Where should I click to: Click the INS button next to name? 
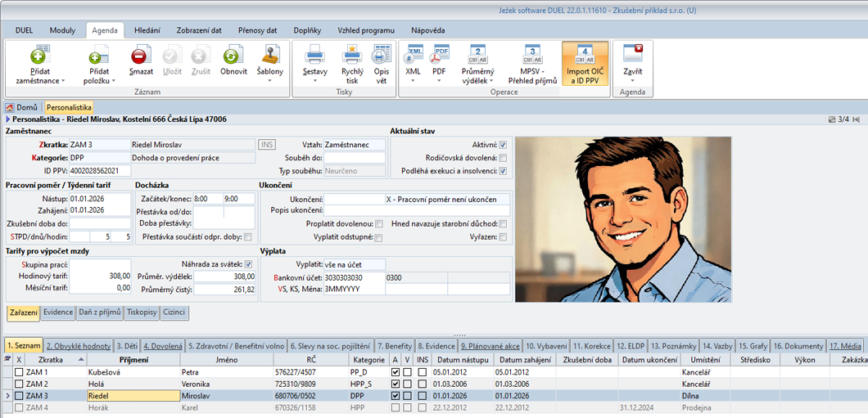coord(267,145)
